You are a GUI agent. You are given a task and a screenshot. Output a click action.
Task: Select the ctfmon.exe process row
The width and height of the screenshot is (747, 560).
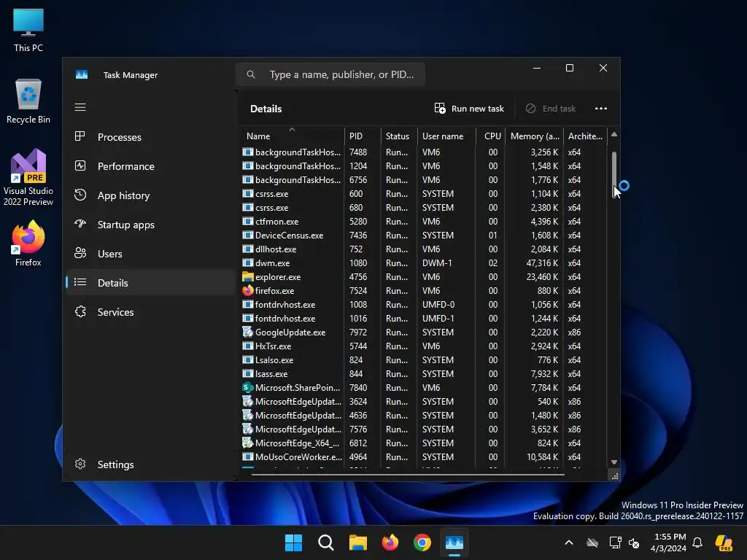point(424,222)
